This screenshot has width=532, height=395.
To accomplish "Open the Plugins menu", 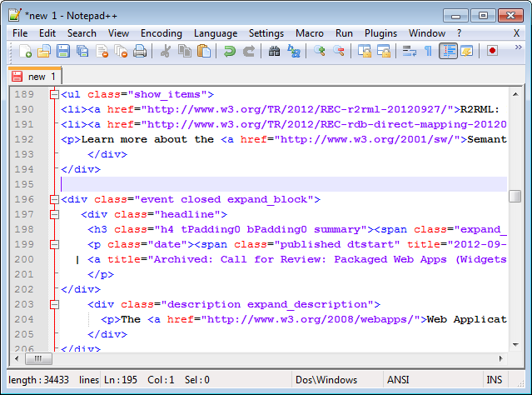I will 380,33.
